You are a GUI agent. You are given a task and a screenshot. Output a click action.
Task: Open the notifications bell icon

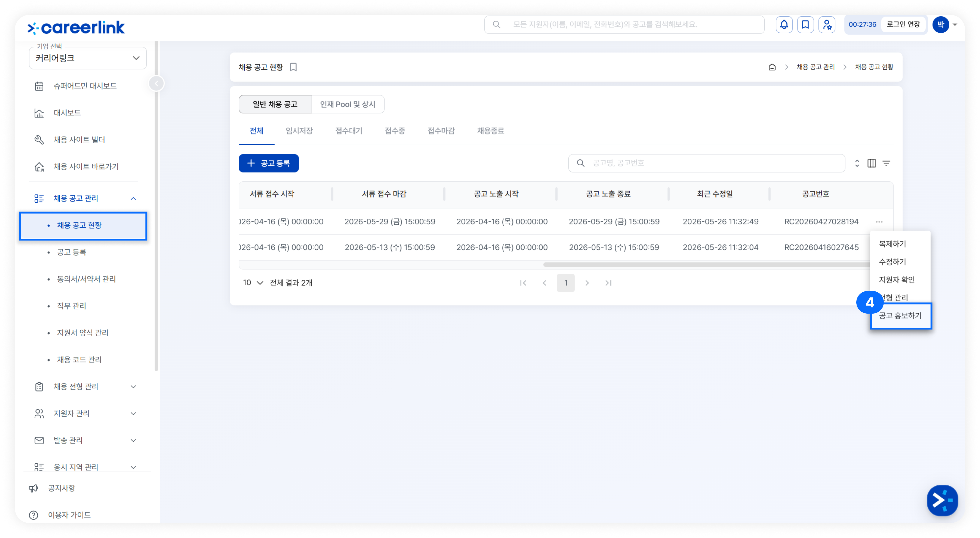pos(784,25)
